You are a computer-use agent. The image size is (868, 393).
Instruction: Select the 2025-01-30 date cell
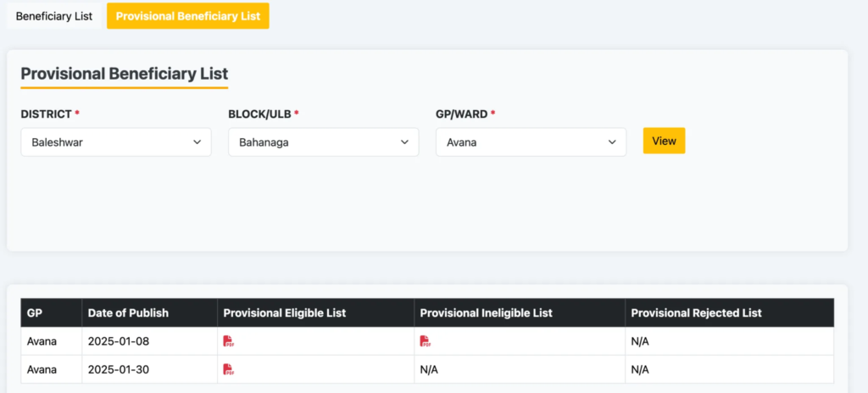119,369
